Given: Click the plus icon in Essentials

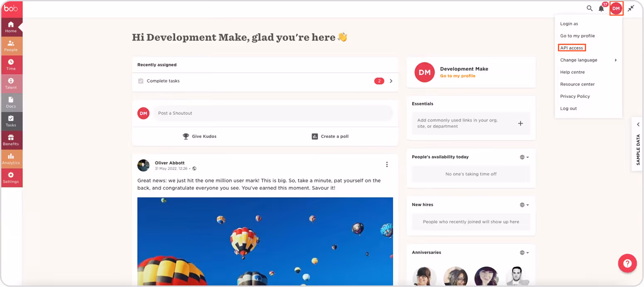Looking at the screenshot, I should pos(521,123).
